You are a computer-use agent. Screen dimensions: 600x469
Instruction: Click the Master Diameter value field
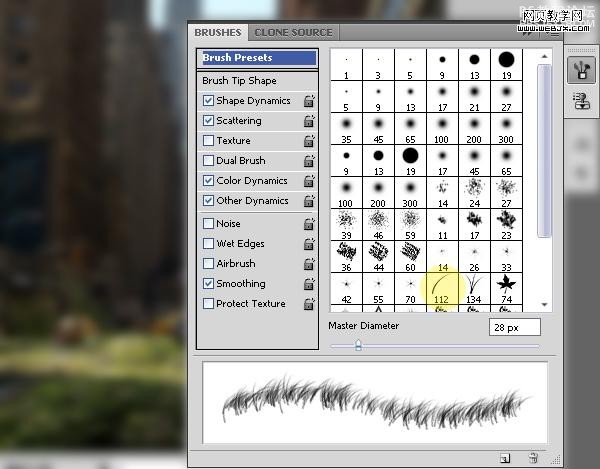point(515,327)
